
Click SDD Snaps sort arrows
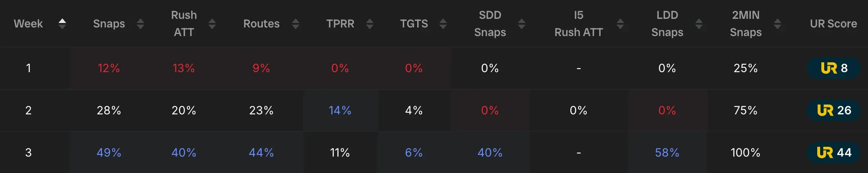(x=522, y=24)
